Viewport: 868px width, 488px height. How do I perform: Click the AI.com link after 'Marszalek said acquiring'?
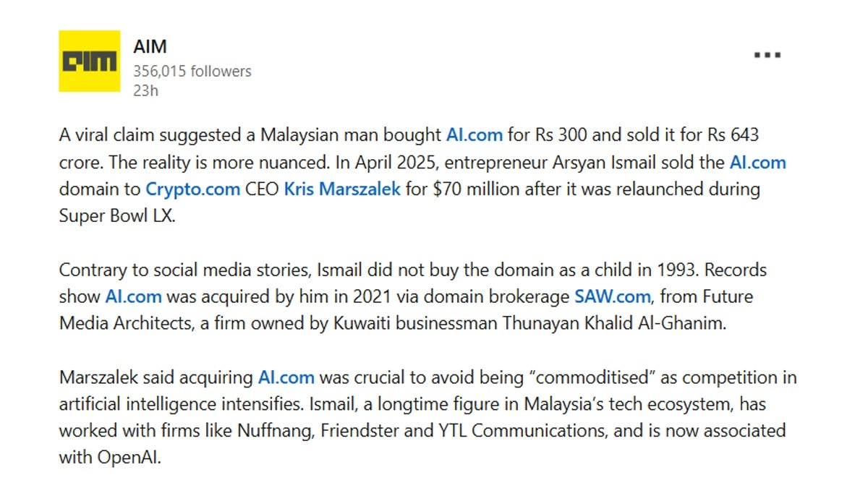tap(286, 377)
